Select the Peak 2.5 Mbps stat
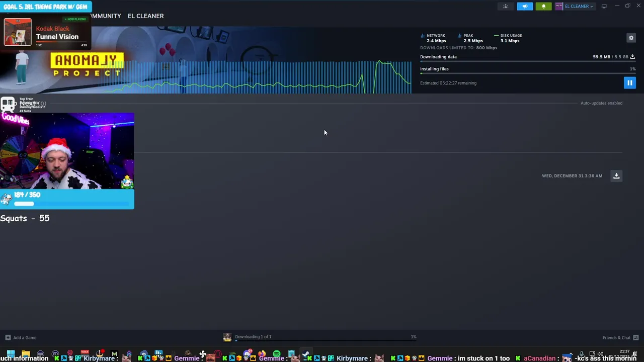This screenshot has height=362, width=644. tap(470, 38)
